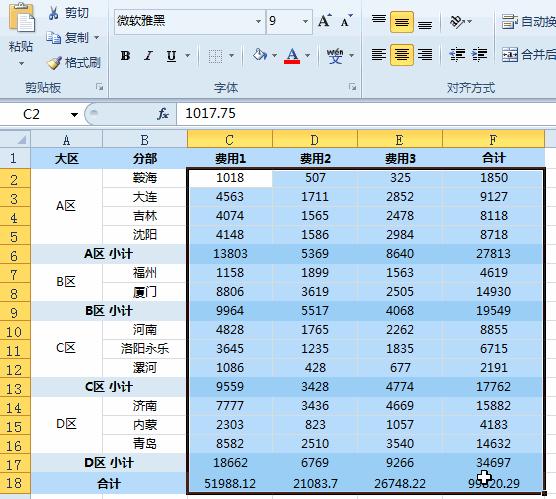Image resolution: width=556 pixels, height=499 pixels.
Task: Toggle Align Text Left
Action: [x=379, y=55]
